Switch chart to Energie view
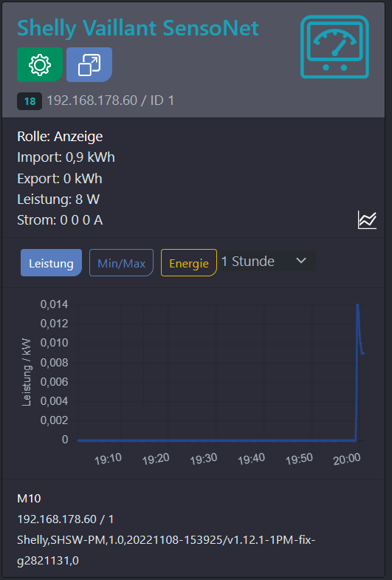 [189, 263]
